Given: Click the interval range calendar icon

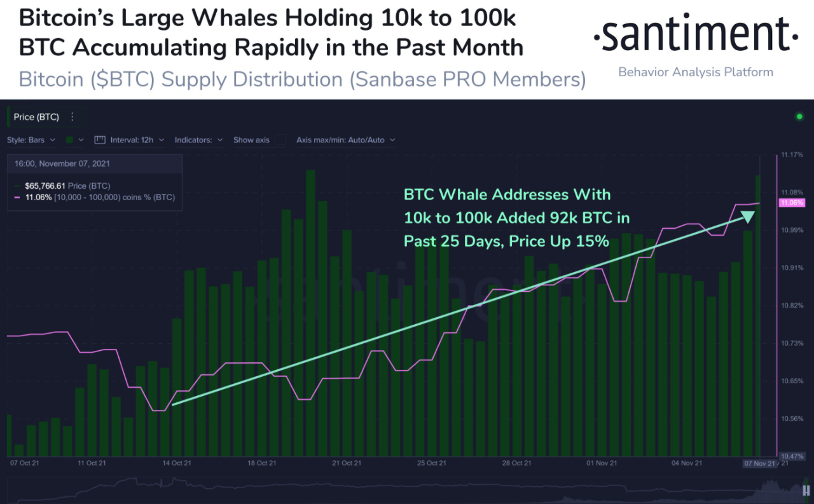Looking at the screenshot, I should coord(100,140).
